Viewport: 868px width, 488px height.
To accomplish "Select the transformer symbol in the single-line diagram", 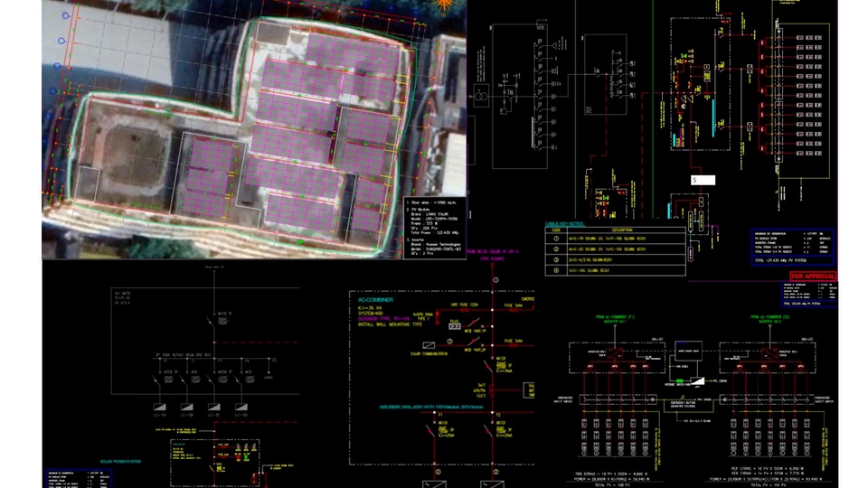I will [x=483, y=96].
